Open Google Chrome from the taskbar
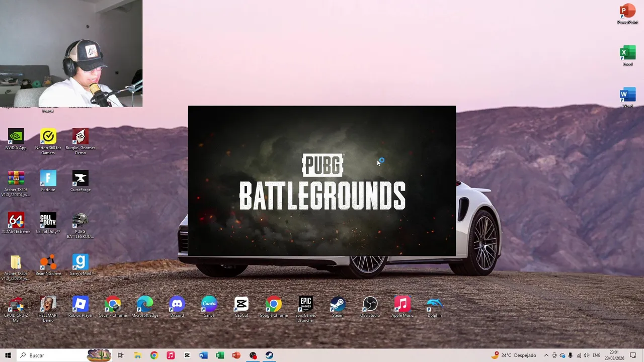This screenshot has height=362, width=644. (x=154, y=355)
